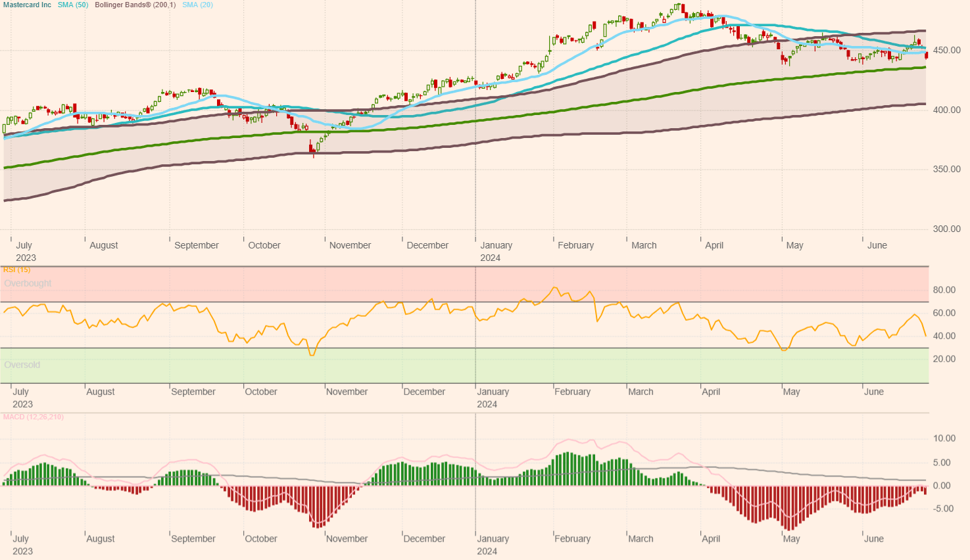Click 'May' on the price chart axis
Image resolution: width=970 pixels, height=560 pixels.
pos(795,245)
